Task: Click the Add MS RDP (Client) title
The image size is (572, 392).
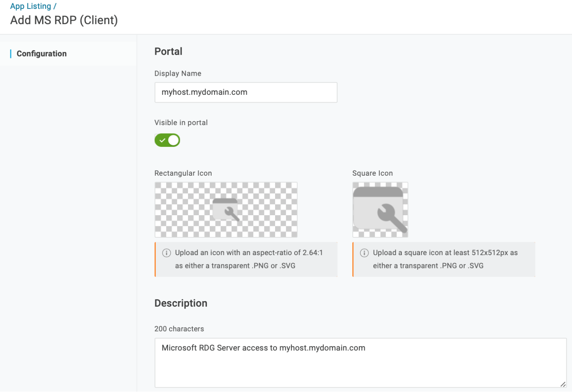Action: [64, 20]
